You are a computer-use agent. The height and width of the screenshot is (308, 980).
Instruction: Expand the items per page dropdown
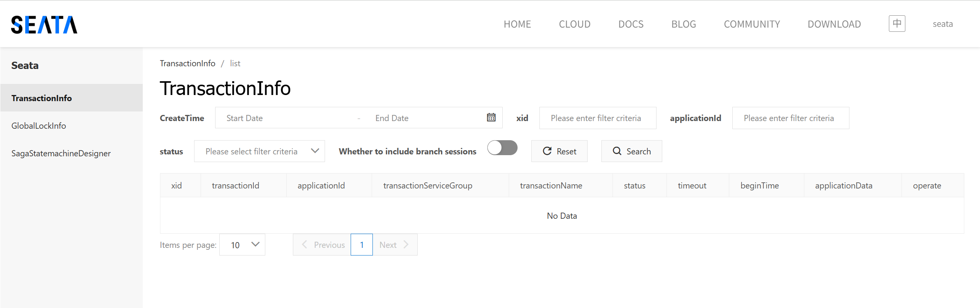tap(242, 245)
